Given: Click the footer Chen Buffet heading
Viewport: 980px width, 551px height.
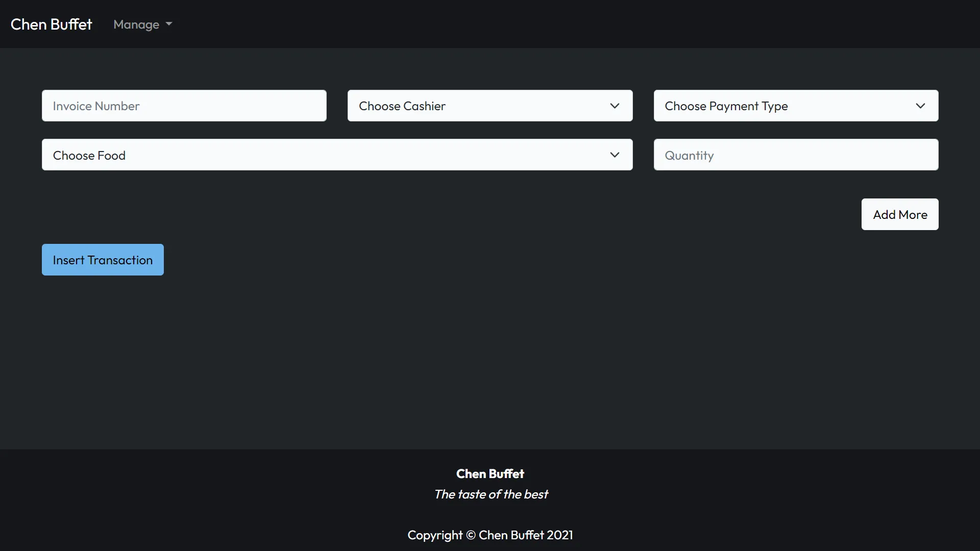Looking at the screenshot, I should point(490,473).
